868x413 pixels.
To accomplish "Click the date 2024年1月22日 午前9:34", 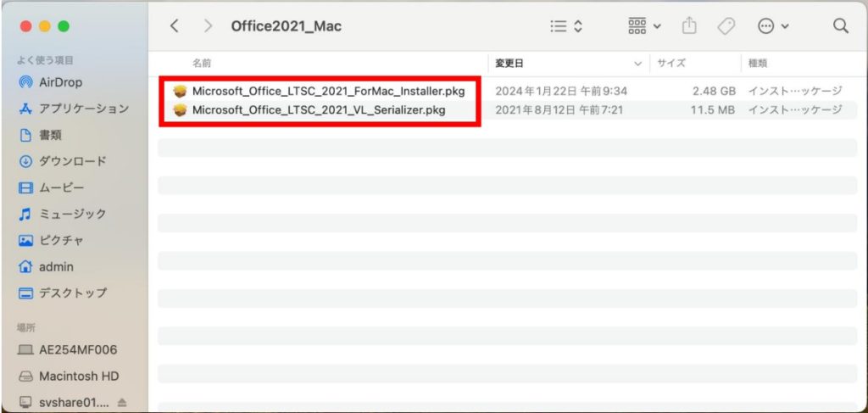I will pyautogui.click(x=561, y=92).
